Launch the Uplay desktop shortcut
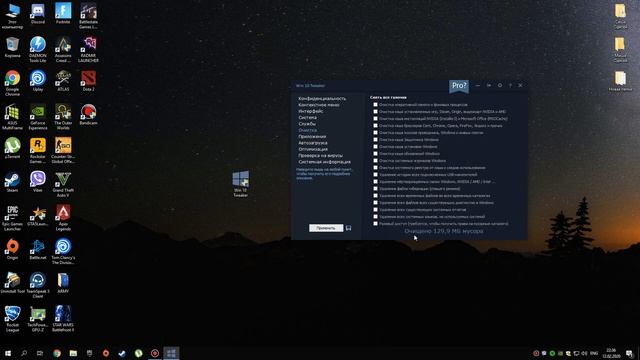 click(x=38, y=80)
